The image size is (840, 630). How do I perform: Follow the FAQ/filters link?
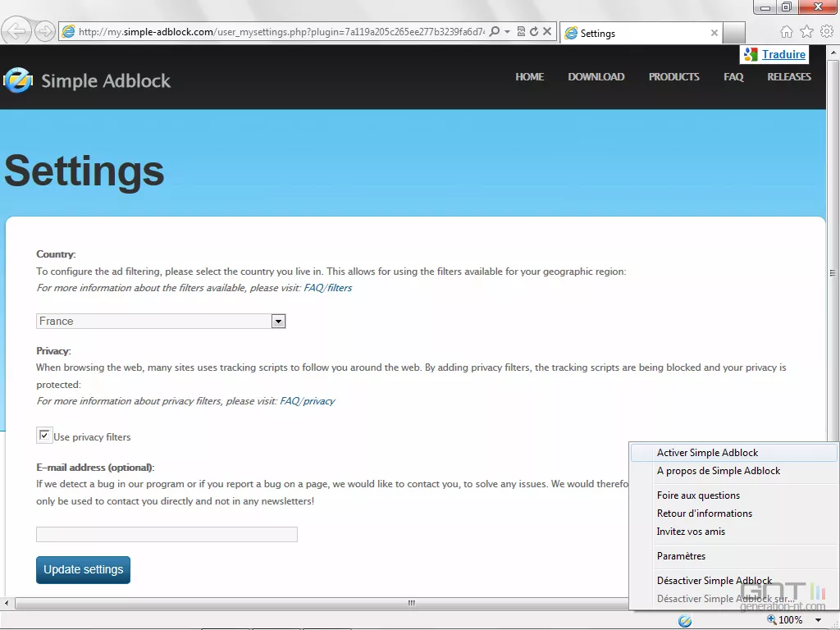coord(327,288)
